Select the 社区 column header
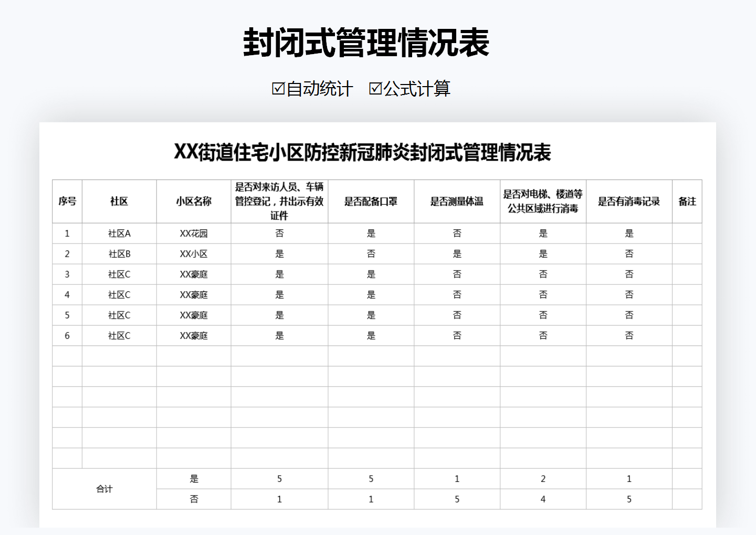Screen dimensions: 756x535 pyautogui.click(x=118, y=201)
